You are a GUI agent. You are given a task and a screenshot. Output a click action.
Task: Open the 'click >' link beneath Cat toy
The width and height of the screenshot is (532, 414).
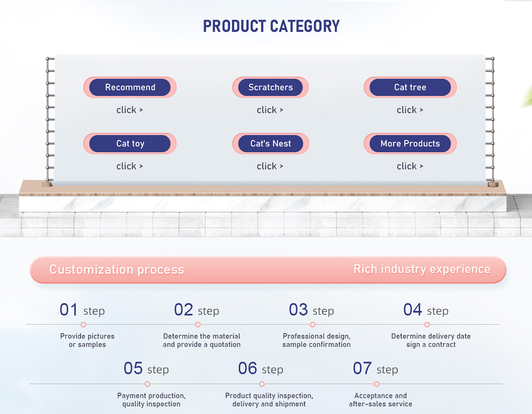[x=129, y=166]
